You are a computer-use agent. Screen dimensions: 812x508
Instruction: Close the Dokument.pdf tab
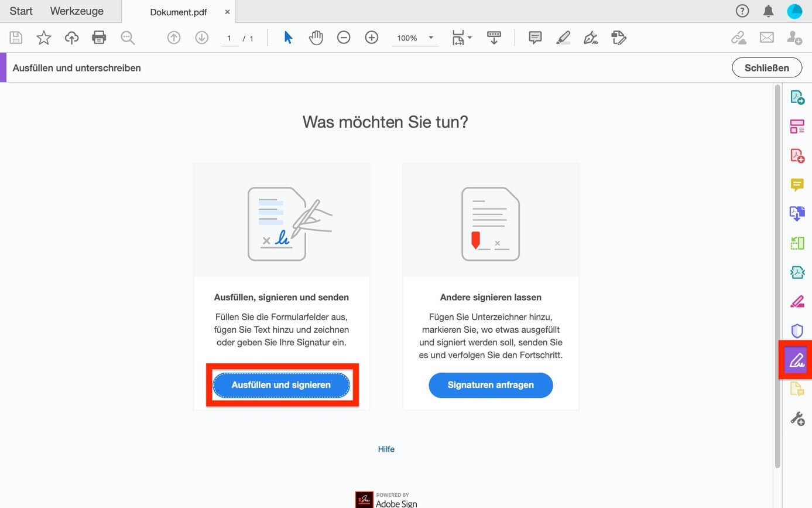[227, 12]
